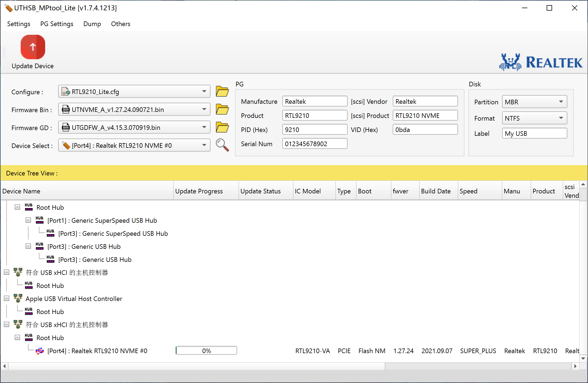The height and width of the screenshot is (383, 588).
Task: Click the Manufacture input field
Action: tap(315, 101)
